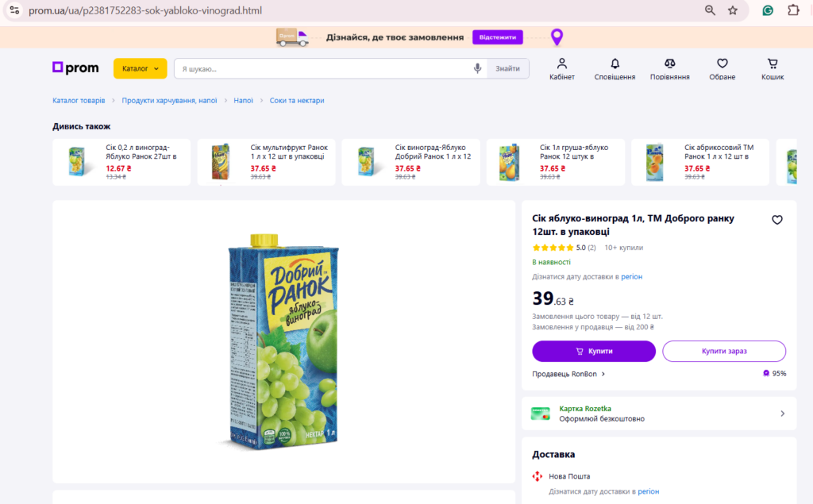
Task: Click the prom logo
Action: [75, 68]
